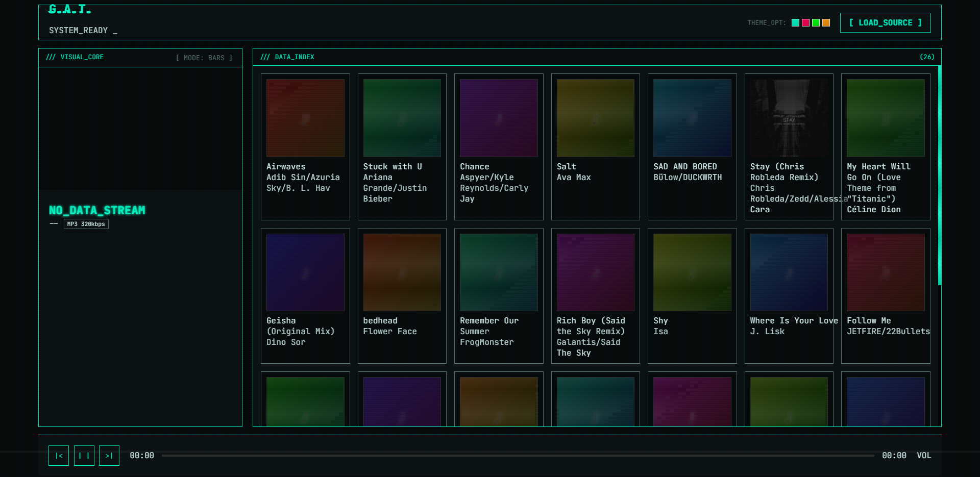Skip to the next track
Image resolution: width=980 pixels, height=477 pixels.
[x=109, y=456]
